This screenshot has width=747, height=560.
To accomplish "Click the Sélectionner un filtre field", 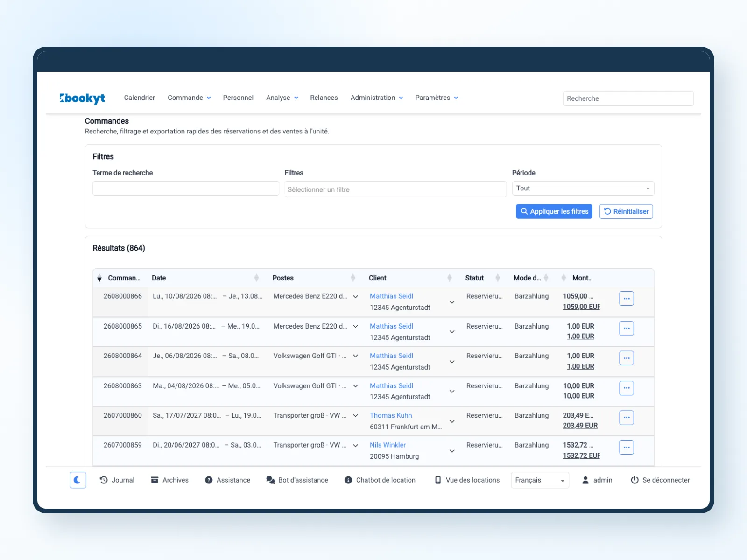I will [395, 189].
